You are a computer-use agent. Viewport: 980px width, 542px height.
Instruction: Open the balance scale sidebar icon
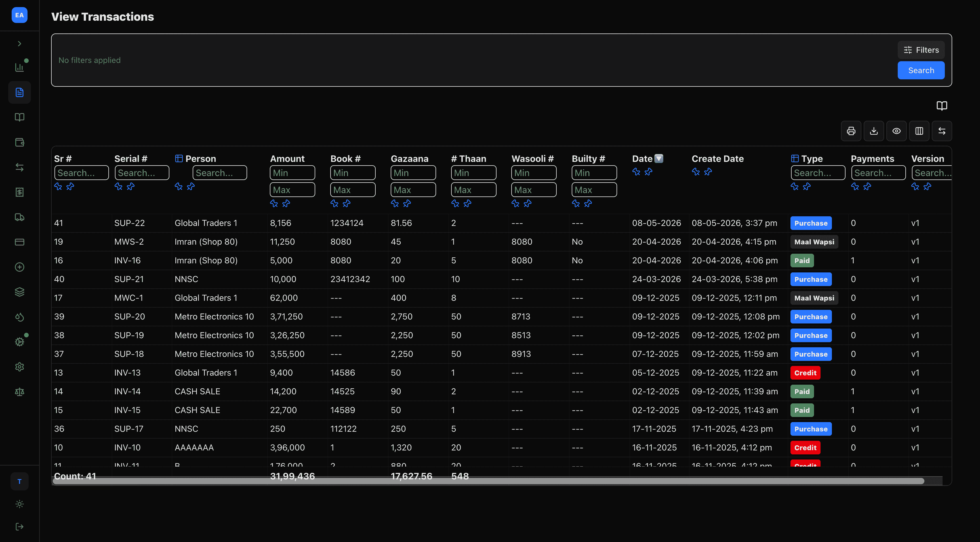[19, 392]
